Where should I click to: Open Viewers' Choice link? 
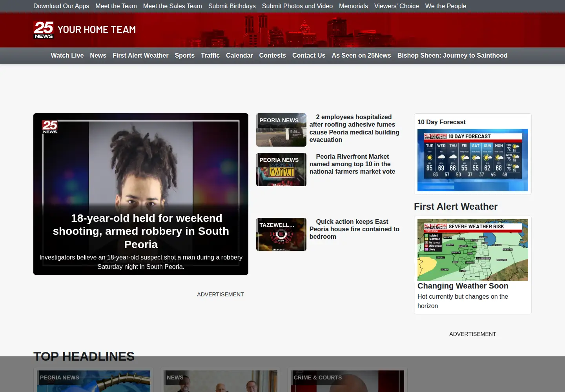(397, 6)
